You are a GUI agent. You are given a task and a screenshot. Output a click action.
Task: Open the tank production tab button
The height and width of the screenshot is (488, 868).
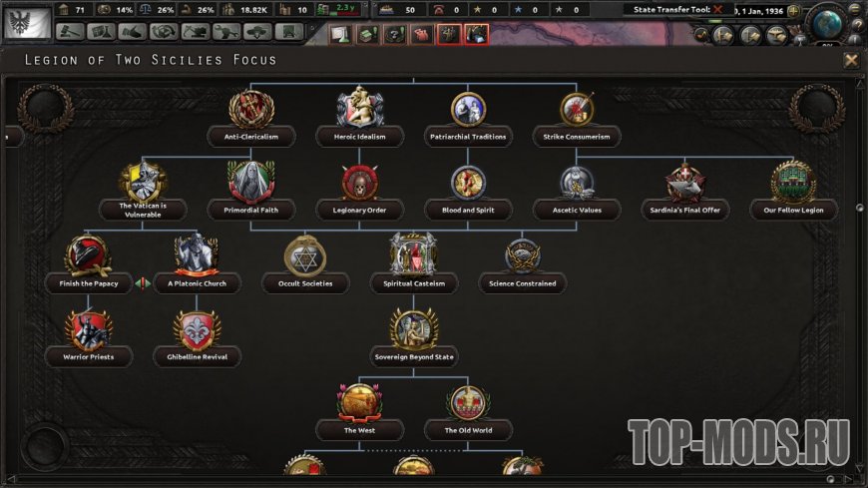coord(196,33)
